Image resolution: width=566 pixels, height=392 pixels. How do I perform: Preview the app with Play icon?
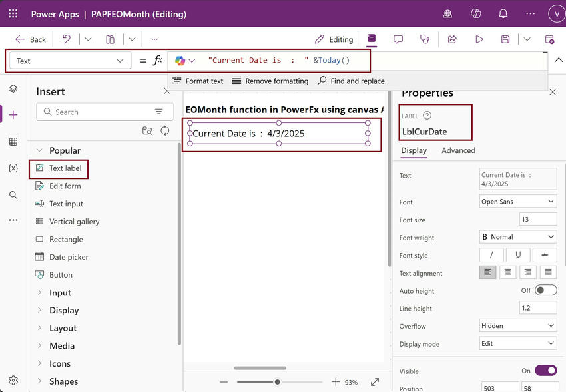click(479, 39)
